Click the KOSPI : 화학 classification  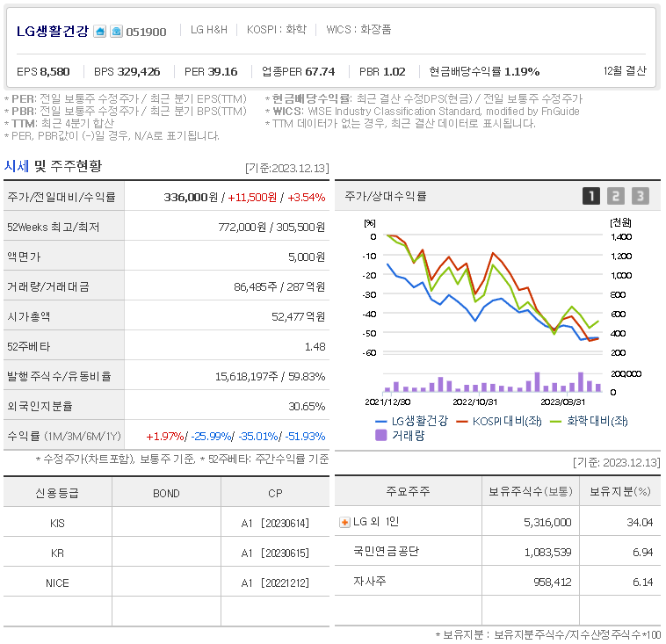point(277,29)
